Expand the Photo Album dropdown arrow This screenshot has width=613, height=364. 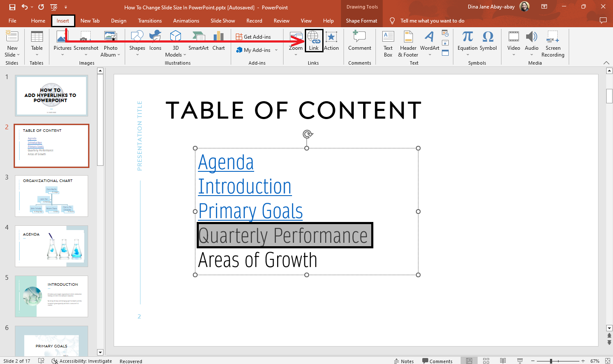(x=119, y=55)
